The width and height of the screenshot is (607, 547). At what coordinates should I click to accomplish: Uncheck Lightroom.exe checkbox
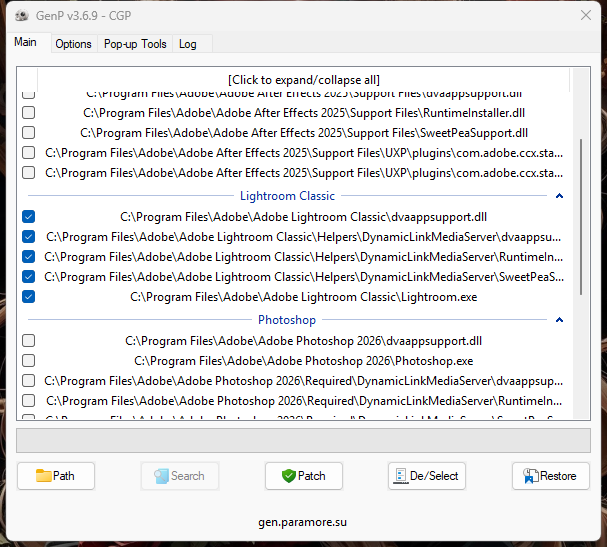[x=29, y=297]
